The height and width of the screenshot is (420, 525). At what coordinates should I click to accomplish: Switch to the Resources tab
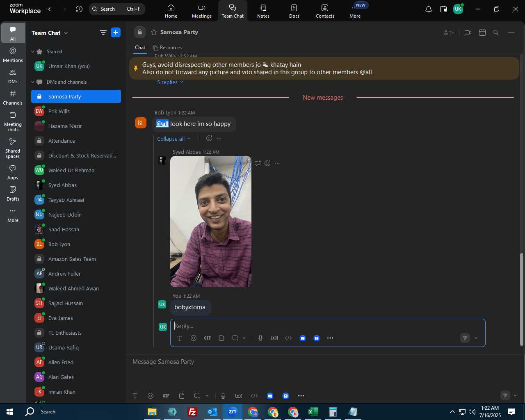pyautogui.click(x=167, y=48)
